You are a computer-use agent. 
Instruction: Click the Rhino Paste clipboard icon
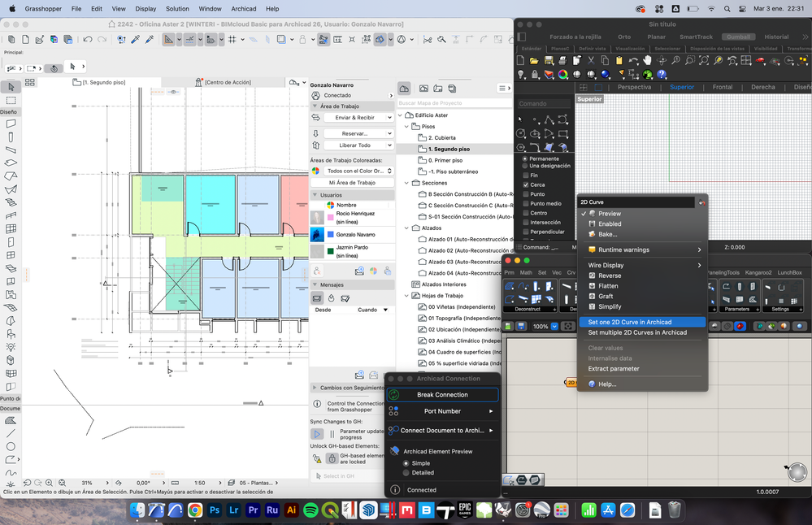click(619, 61)
